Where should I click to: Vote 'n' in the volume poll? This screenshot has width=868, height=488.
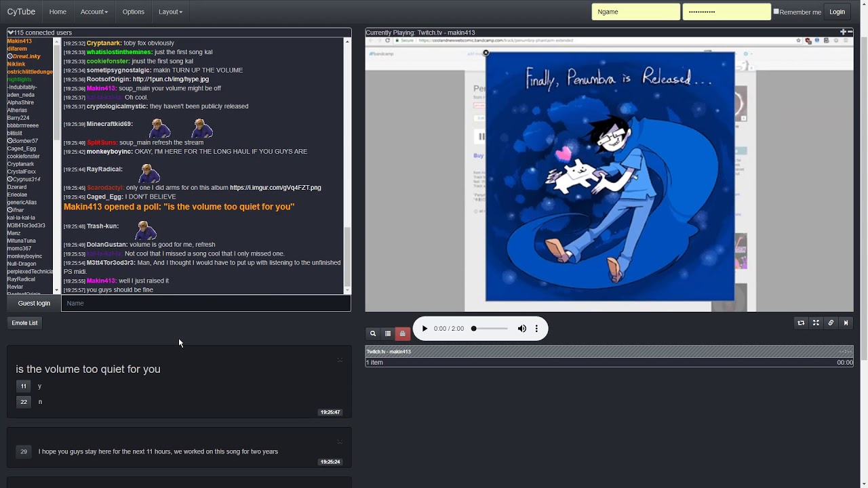click(x=24, y=402)
